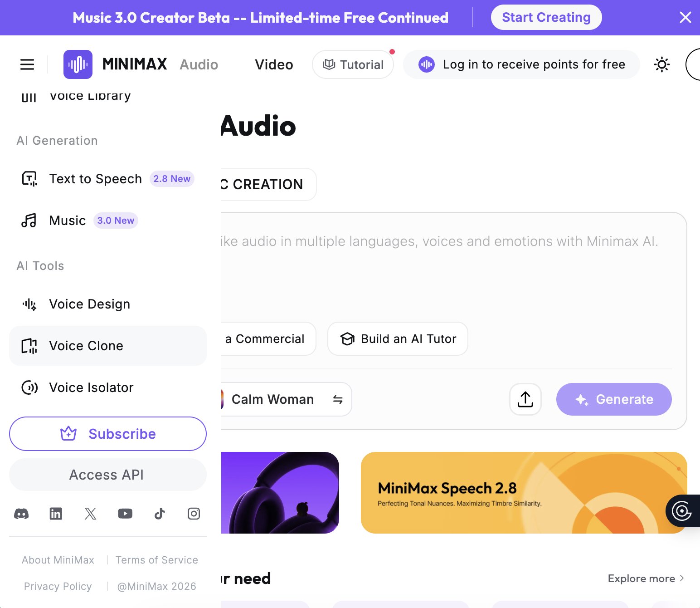Select the Commercial preset chip
This screenshot has width=700, height=608.
[268, 339]
